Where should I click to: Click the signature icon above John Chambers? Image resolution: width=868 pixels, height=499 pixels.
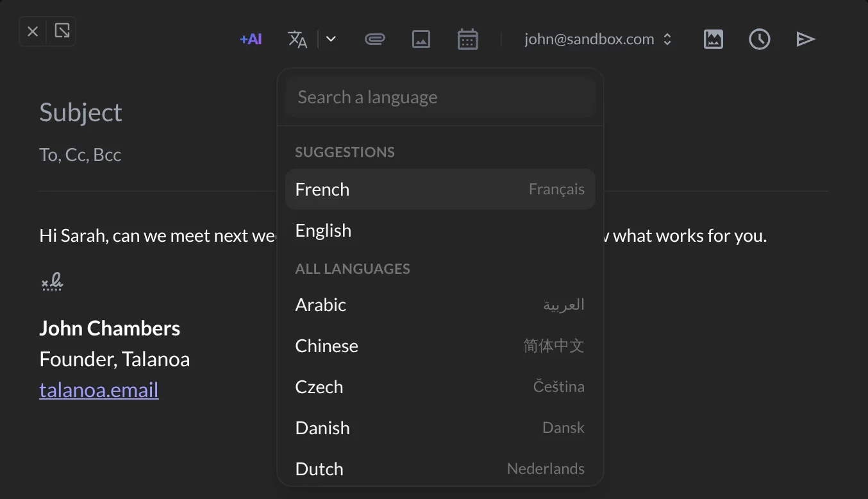pyautogui.click(x=52, y=282)
